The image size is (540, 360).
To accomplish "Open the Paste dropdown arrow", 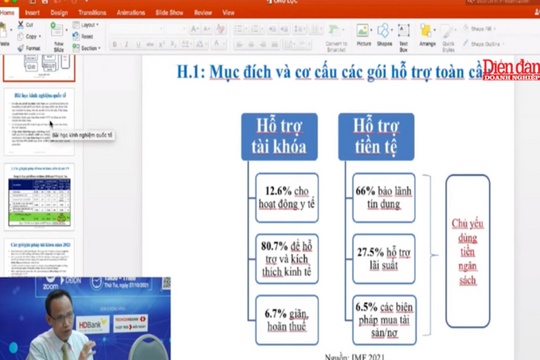I will point(11,30).
